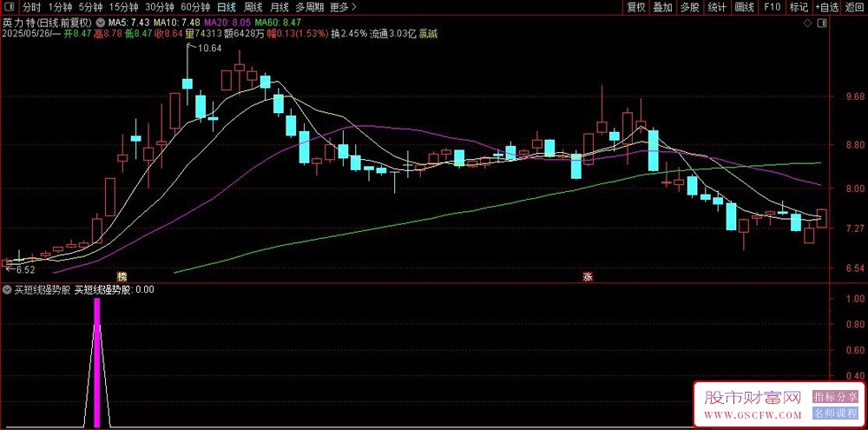Click the MA5: 7.43 label
The width and height of the screenshot is (868, 430).
[128, 23]
